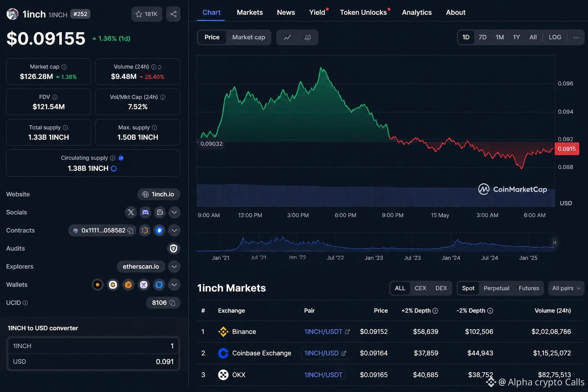Open the About tab
This screenshot has width=588, height=392.
pyautogui.click(x=456, y=13)
